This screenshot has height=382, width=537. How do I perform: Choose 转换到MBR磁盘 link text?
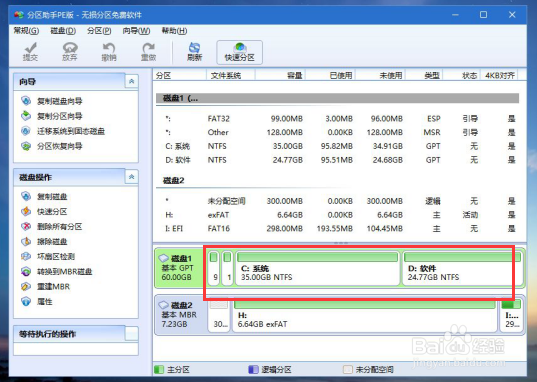(x=65, y=272)
